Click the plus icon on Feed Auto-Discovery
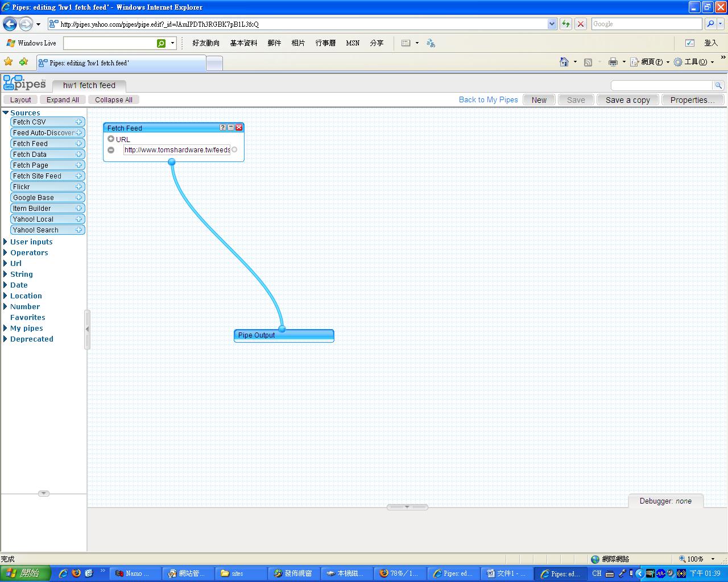Image resolution: width=728 pixels, height=582 pixels. pos(79,132)
